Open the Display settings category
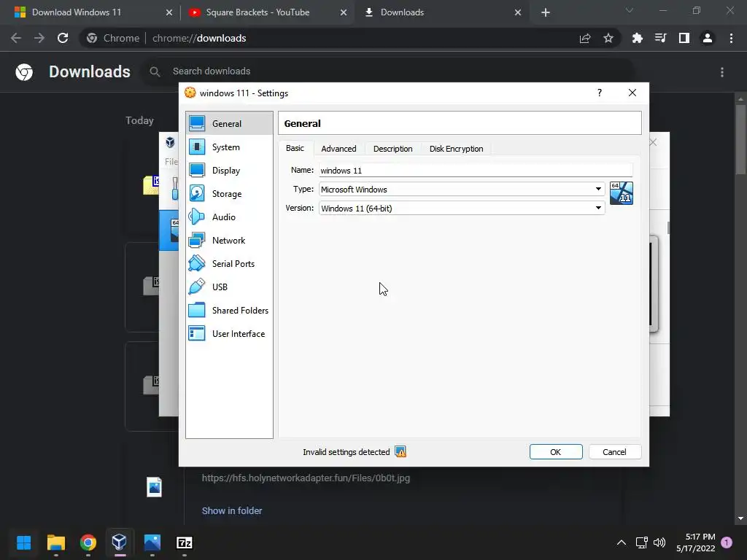 coord(228,171)
